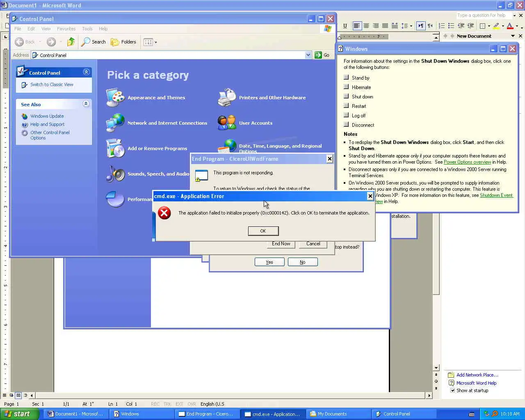Click Cancel in End Program dialog
The height and width of the screenshot is (420, 525).
pos(313,244)
